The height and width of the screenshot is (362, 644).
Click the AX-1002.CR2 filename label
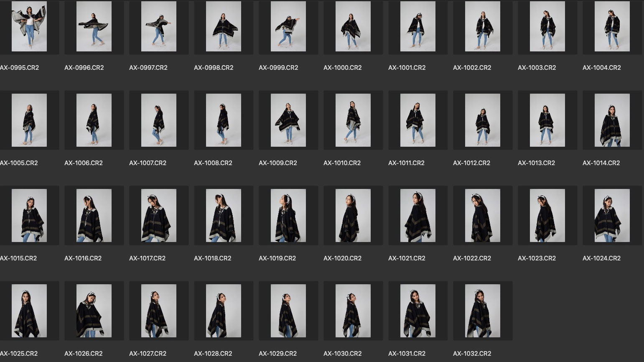(472, 68)
